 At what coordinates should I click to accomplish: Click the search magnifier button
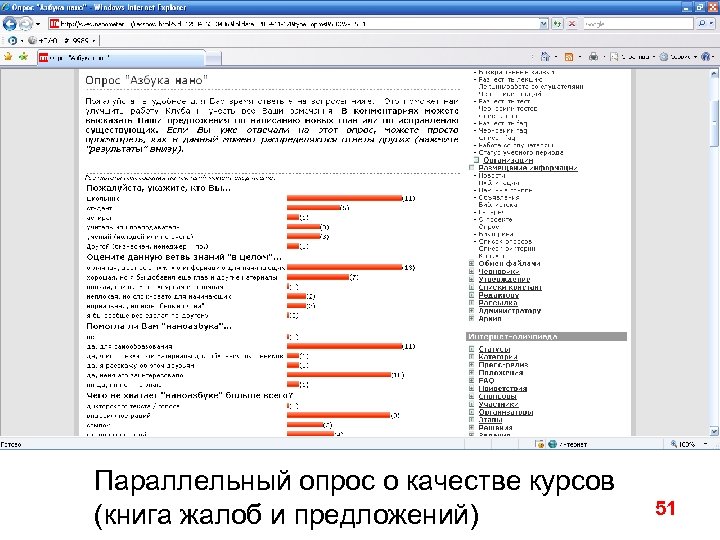pos(702,23)
